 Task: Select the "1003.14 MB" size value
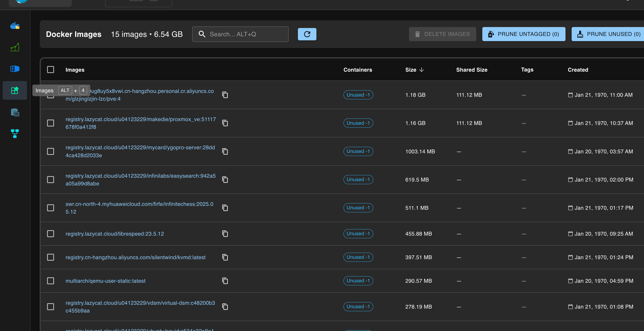[420, 151]
